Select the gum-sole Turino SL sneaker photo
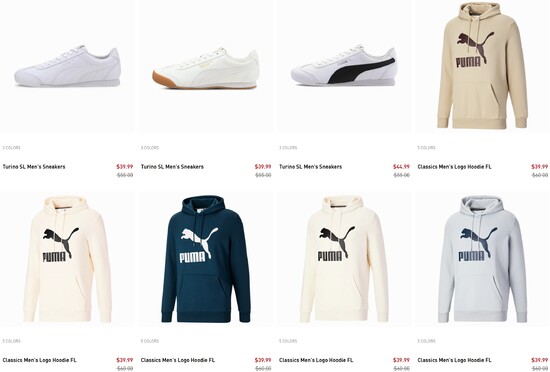The height and width of the screenshot is (372, 550). tap(206, 67)
